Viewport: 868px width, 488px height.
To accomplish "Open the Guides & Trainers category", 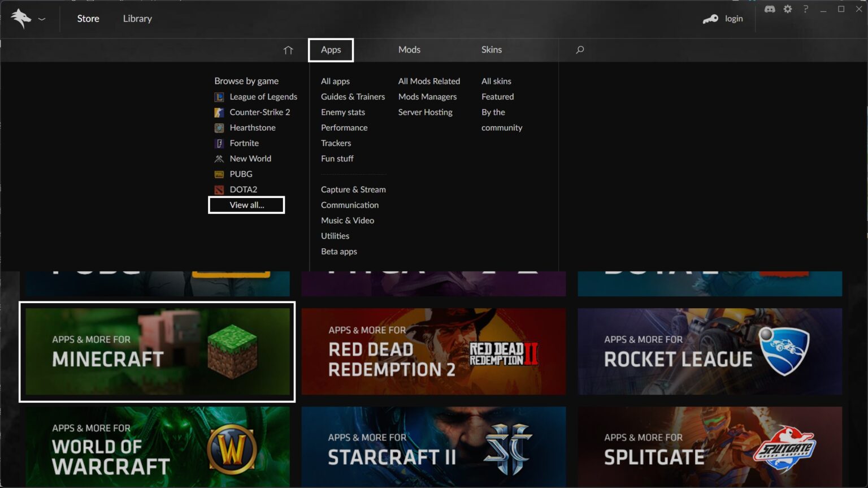I will click(x=353, y=97).
